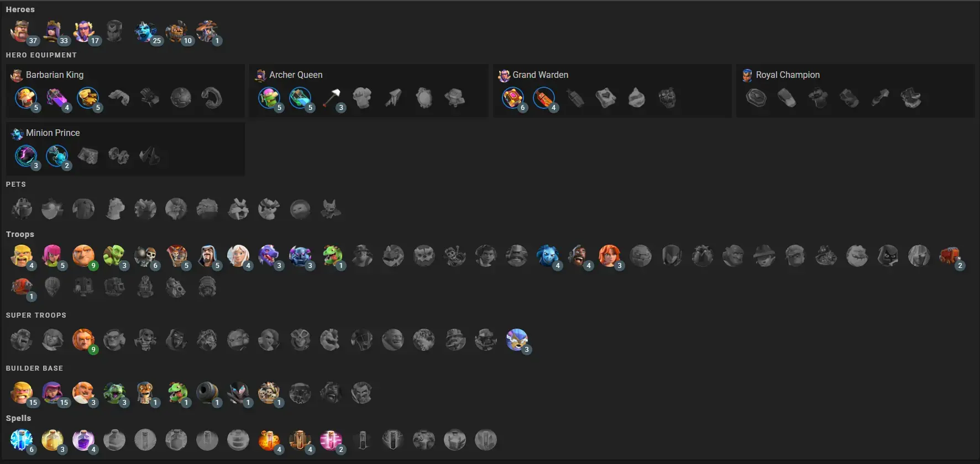This screenshot has height=464, width=980.
Task: Open the Royal Champion equipment section heading
Action: click(788, 75)
